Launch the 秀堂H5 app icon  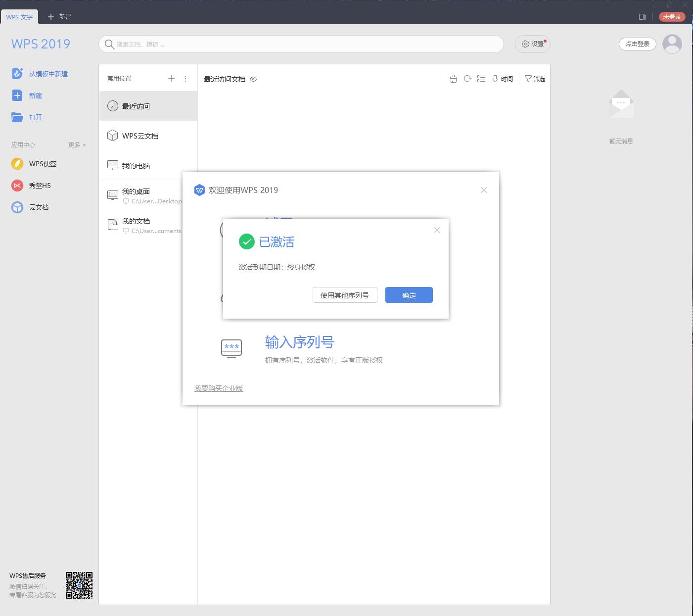(17, 186)
